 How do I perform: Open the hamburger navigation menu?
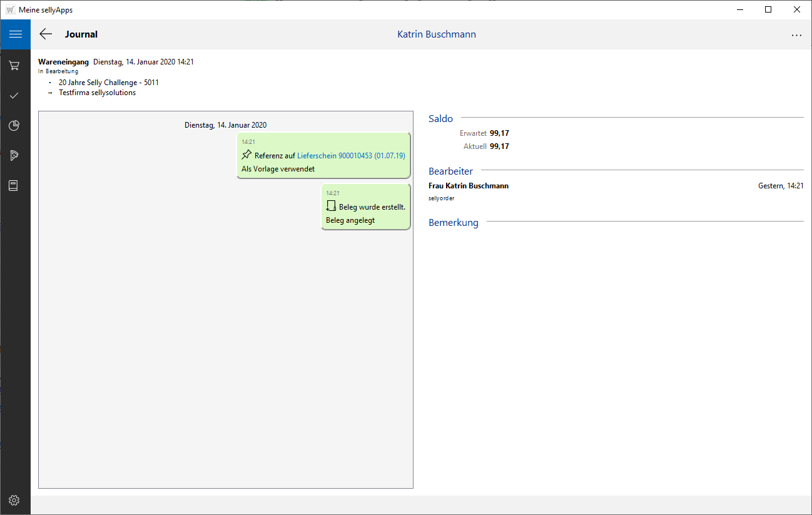[x=15, y=34]
